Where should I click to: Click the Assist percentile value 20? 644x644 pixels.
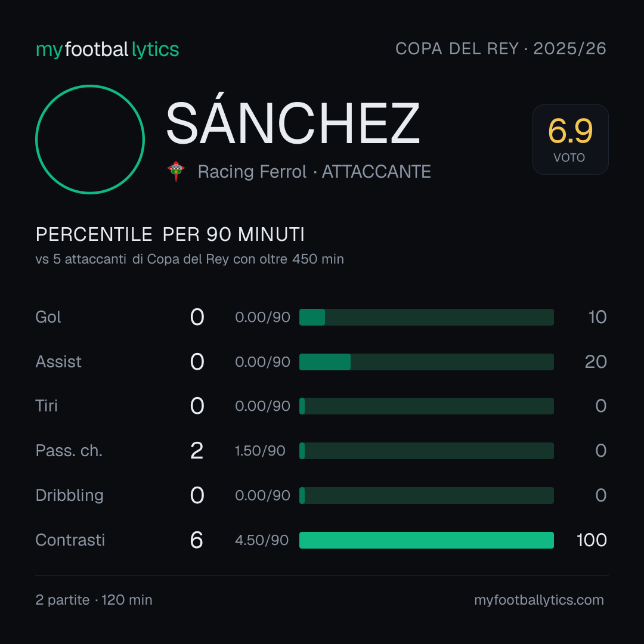point(596,362)
